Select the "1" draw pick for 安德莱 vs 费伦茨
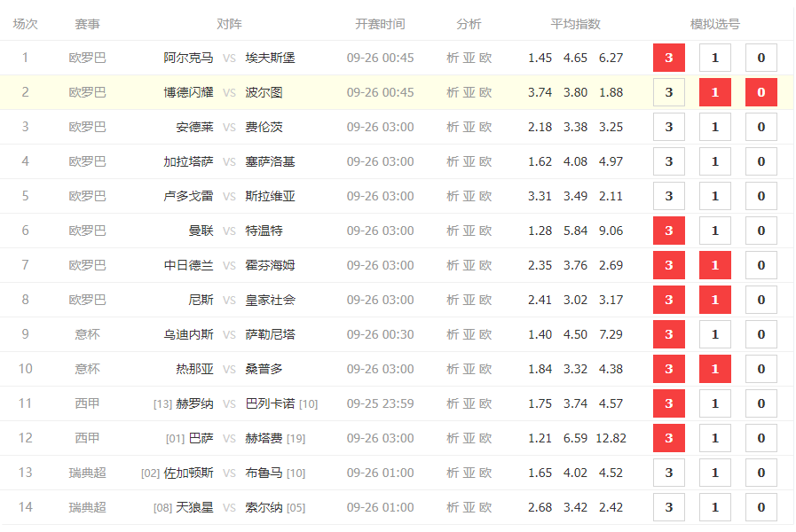 pos(714,127)
